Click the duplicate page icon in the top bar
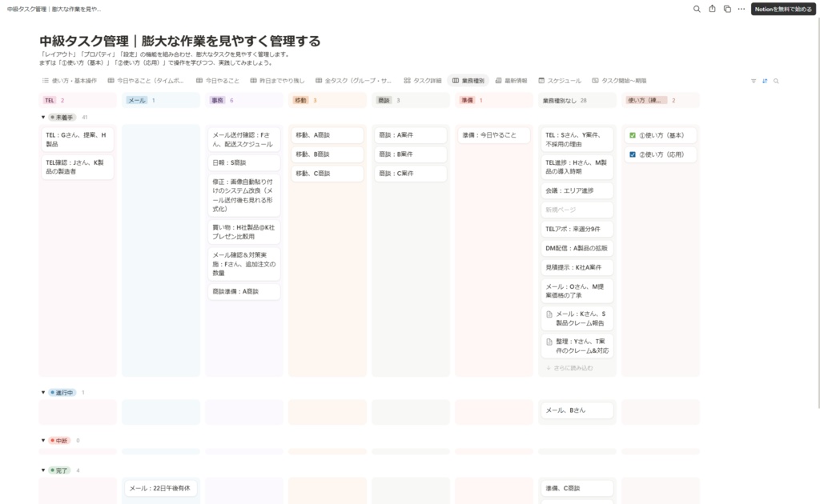This screenshot has height=504, width=820. 727,10
